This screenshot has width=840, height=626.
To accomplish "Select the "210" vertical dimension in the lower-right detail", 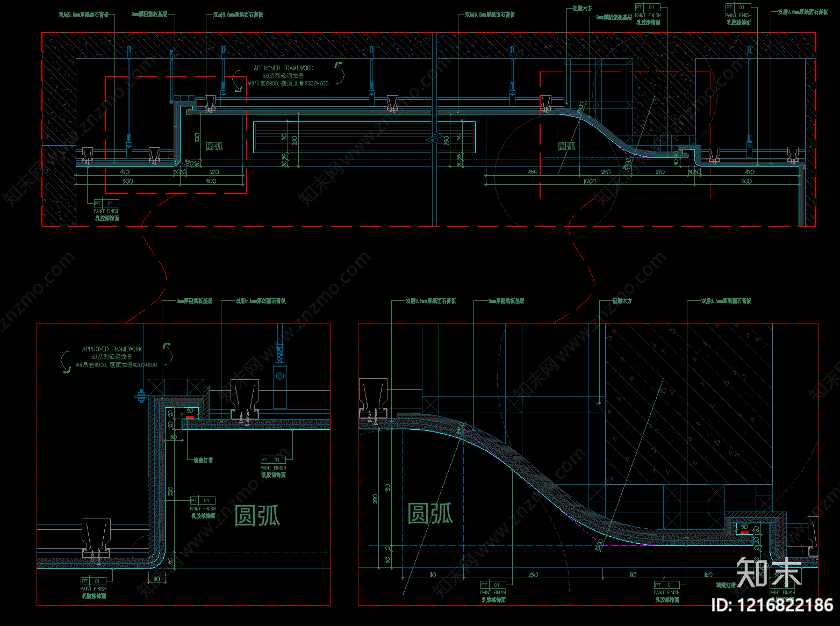I will point(387,487).
